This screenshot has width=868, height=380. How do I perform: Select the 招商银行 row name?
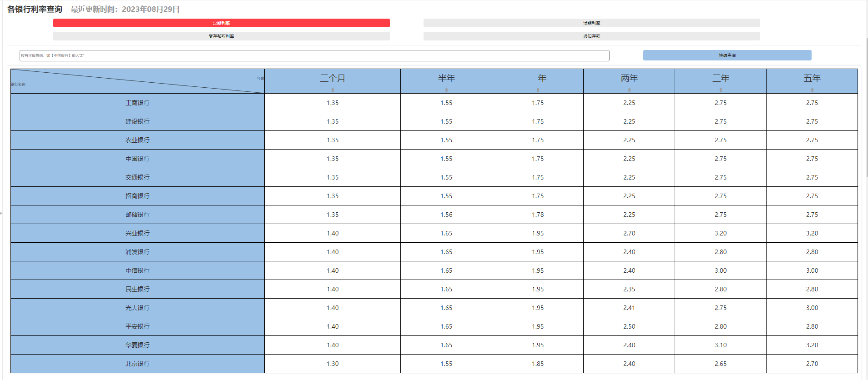[137, 196]
